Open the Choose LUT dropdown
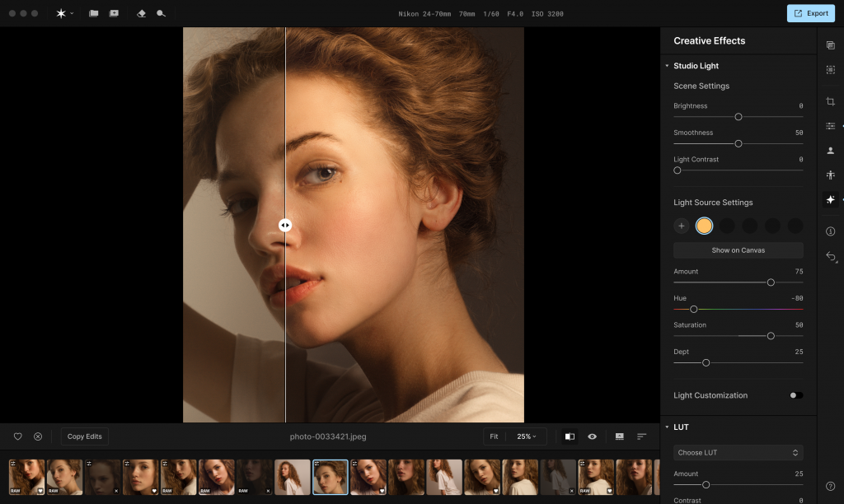Image resolution: width=844 pixels, height=504 pixels. pyautogui.click(x=738, y=452)
